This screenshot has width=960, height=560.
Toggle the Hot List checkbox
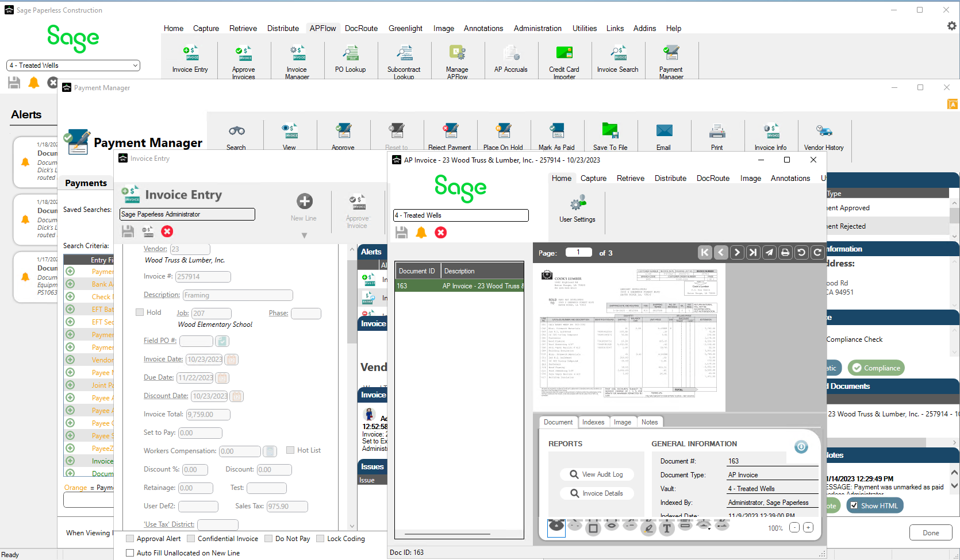point(290,450)
